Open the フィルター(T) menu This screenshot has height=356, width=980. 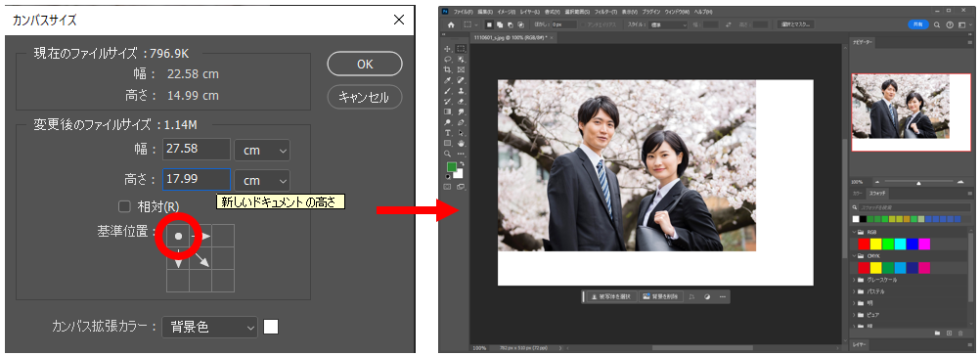(x=605, y=12)
